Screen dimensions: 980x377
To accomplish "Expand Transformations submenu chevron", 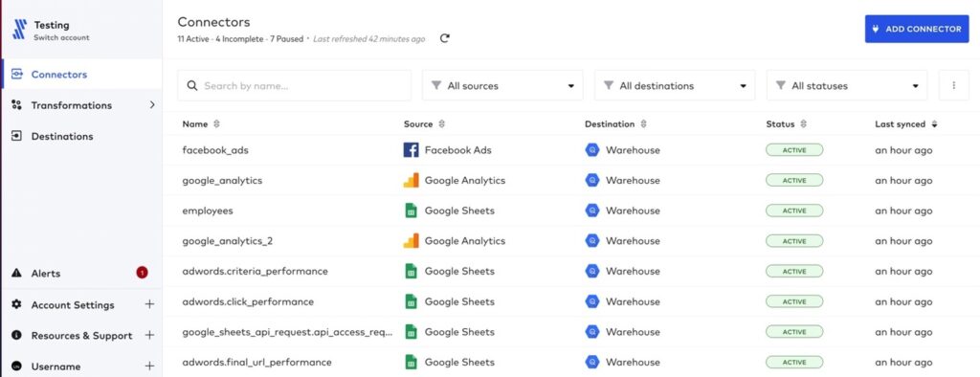I will click(152, 105).
